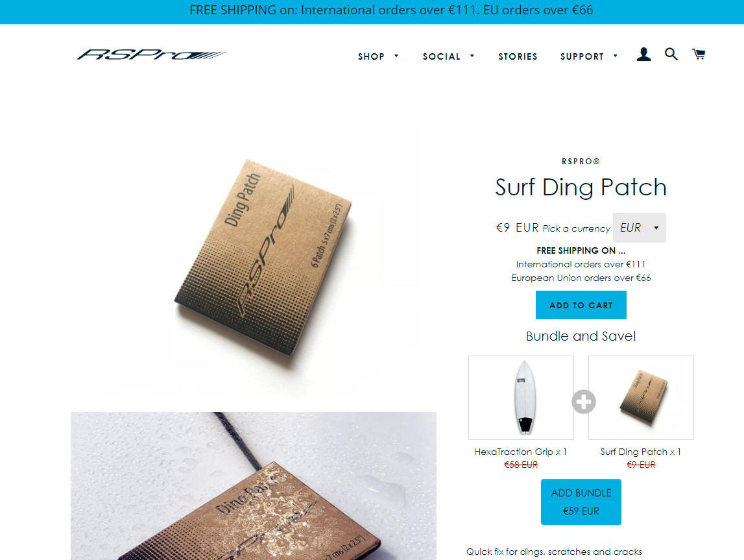Screen dimensions: 744x560
Task: Open the account login icon
Action: click(x=643, y=54)
